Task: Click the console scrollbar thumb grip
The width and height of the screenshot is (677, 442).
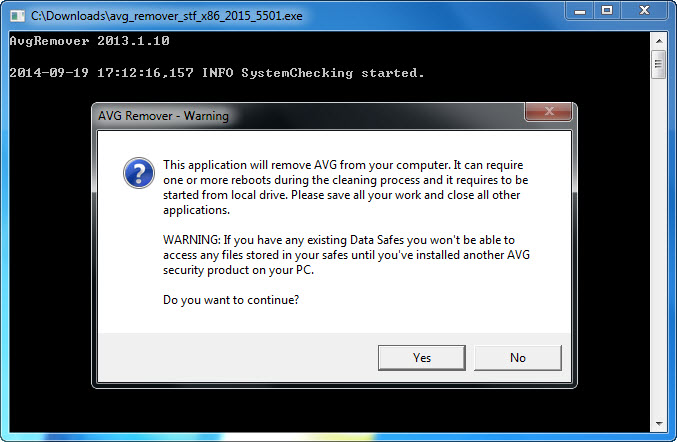Action: [658, 64]
